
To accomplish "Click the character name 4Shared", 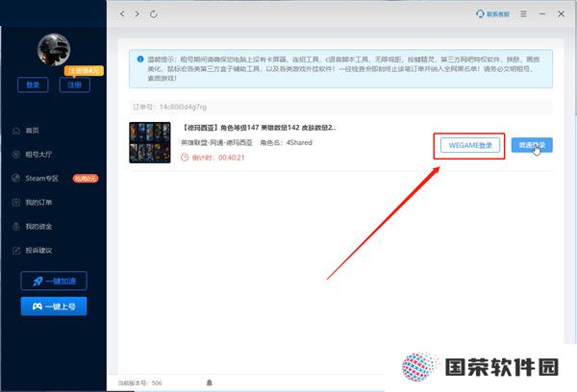I will click(x=299, y=142).
